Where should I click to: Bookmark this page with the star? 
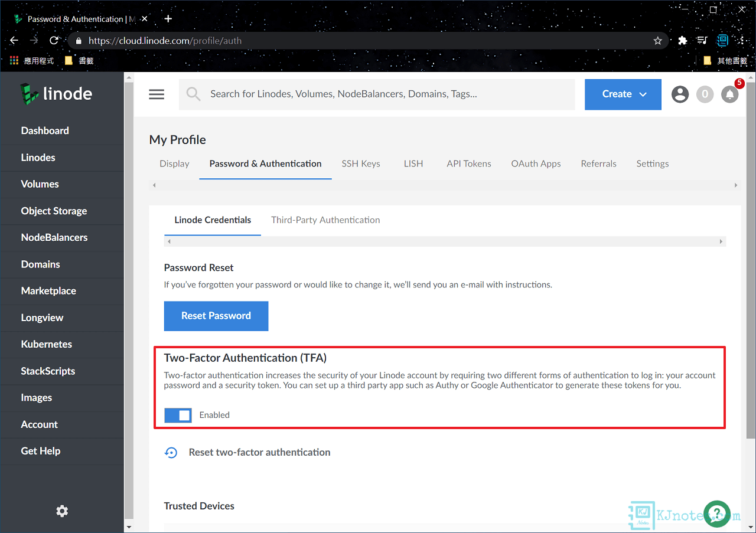[657, 41]
